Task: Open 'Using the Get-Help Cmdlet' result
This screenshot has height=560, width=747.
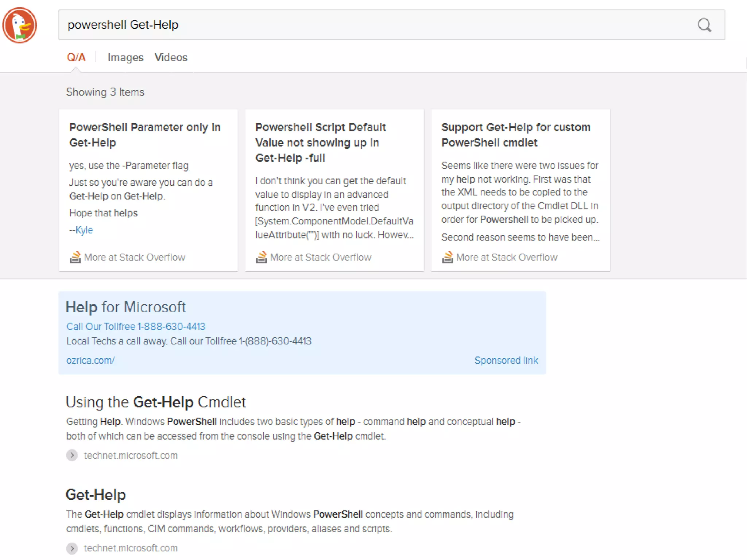Action: tap(156, 402)
